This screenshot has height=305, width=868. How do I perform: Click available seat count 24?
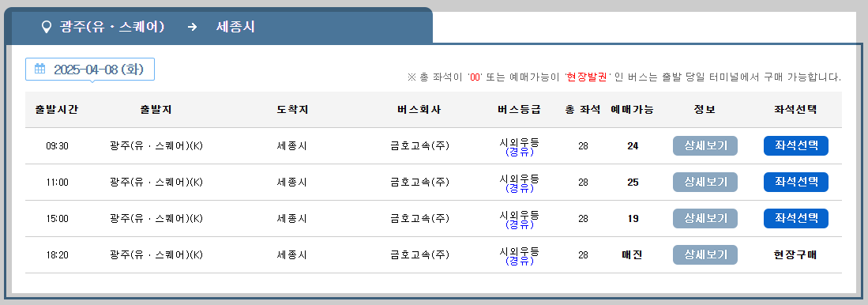tap(633, 146)
